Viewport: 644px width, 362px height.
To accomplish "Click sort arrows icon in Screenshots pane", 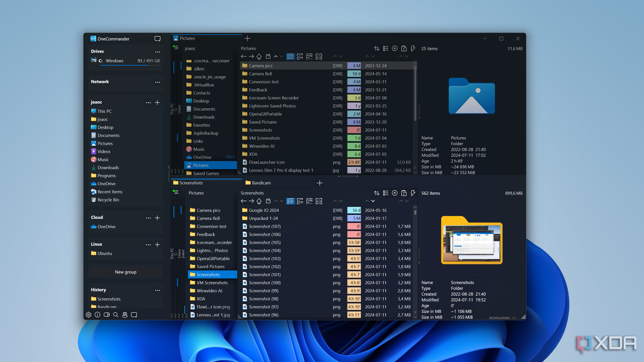I will click(377, 193).
